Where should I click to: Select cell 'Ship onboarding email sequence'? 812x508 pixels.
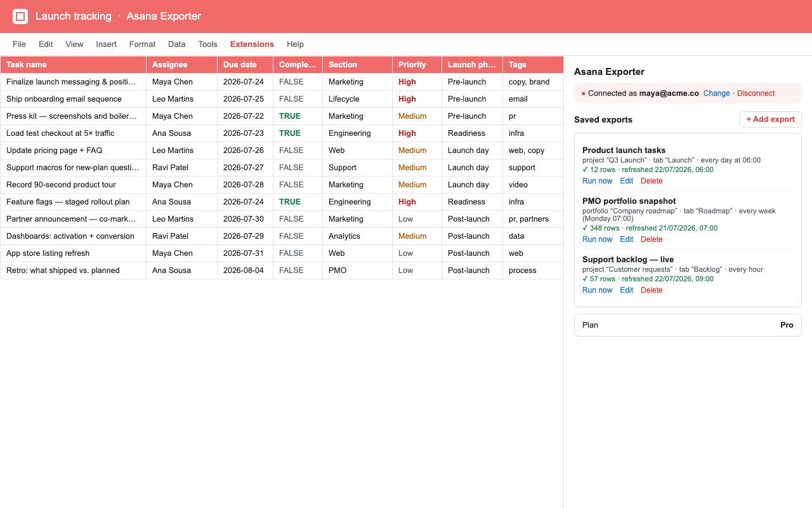pyautogui.click(x=73, y=99)
